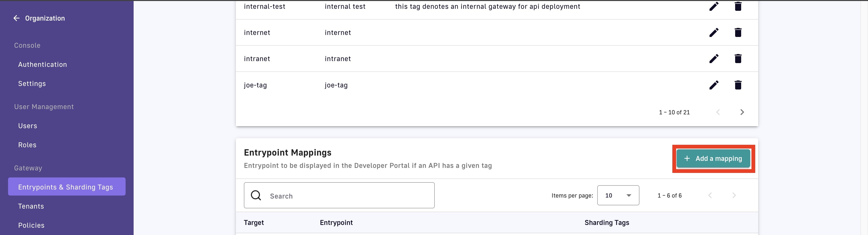Go to next page of sharding tags
This screenshot has height=235, width=868.
[742, 112]
